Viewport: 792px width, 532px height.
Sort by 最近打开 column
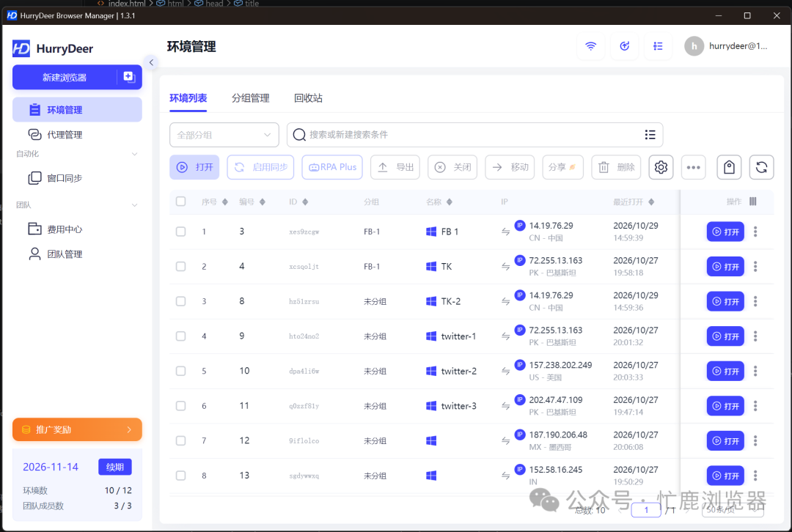[x=651, y=202]
